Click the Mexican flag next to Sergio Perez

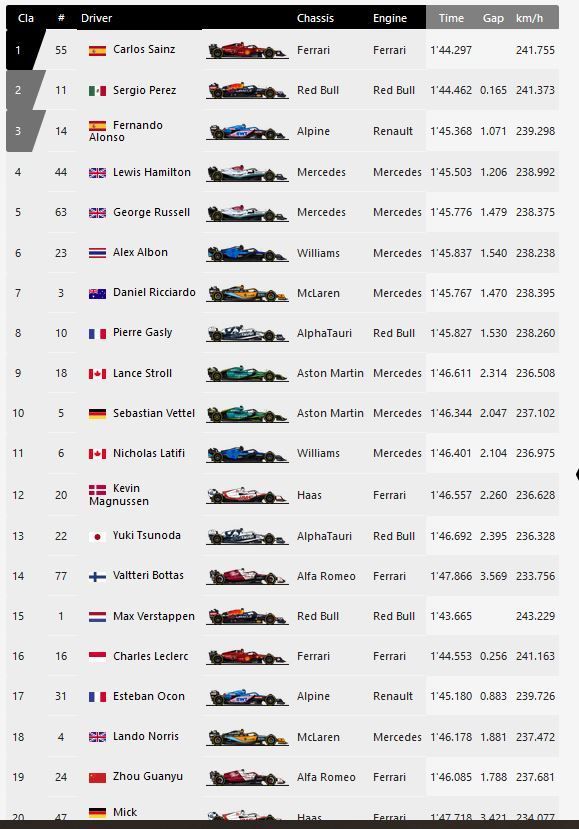tap(97, 91)
